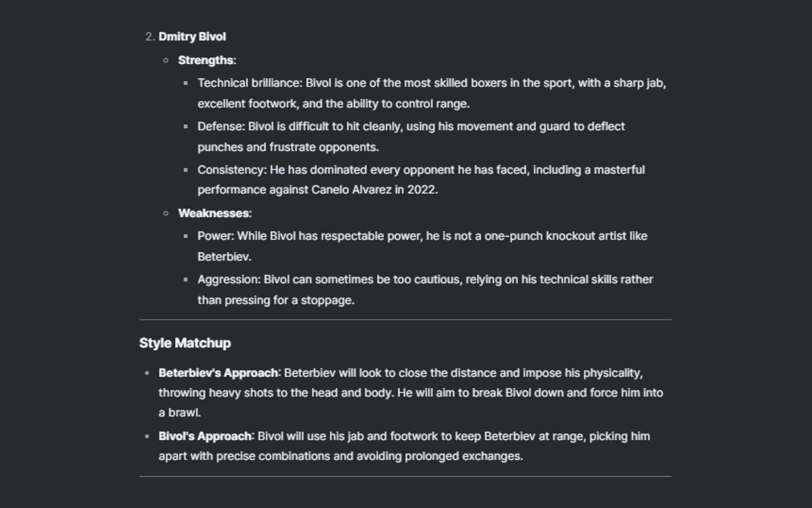Viewport: 812px width, 508px height.
Task: Click the "Consistency" bullet text
Action: 231,170
